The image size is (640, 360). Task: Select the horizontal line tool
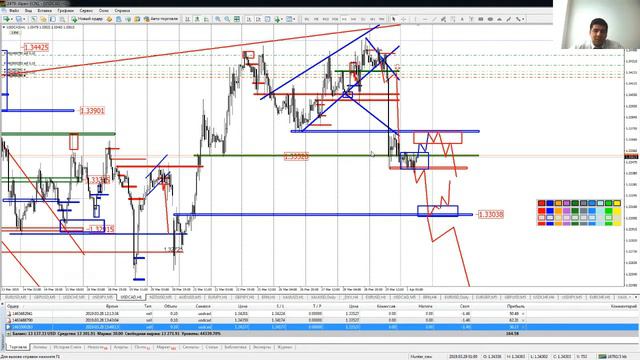[x=425, y=19]
